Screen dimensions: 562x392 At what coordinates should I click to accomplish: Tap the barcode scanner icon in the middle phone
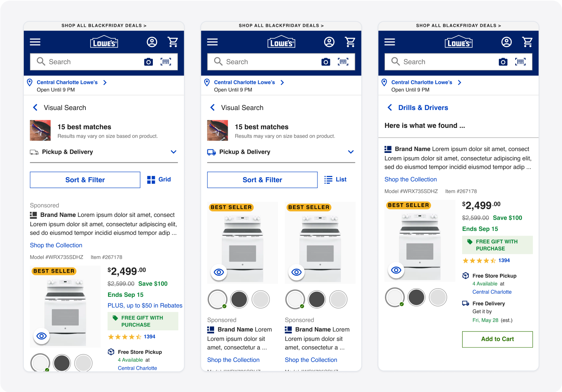343,62
